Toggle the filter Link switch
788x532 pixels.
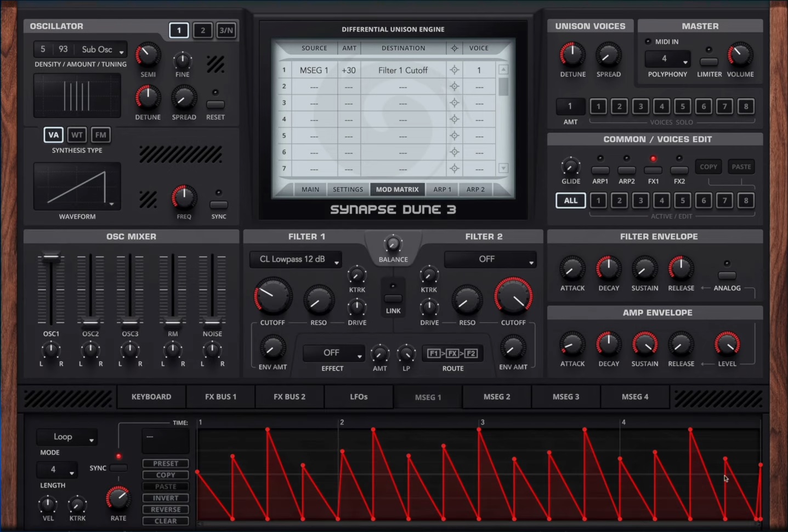coord(393,298)
